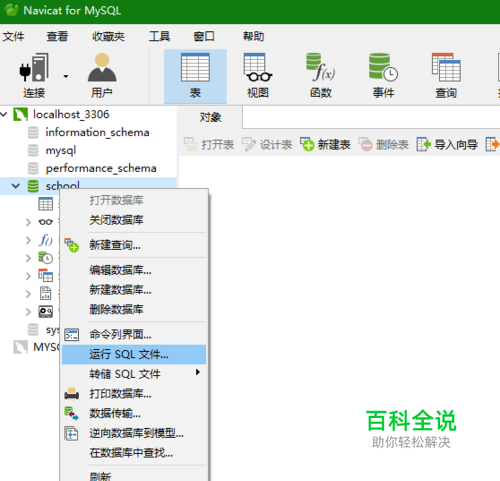Click the function f() icon in tree
This screenshot has width=500, height=481.
[x=46, y=240]
